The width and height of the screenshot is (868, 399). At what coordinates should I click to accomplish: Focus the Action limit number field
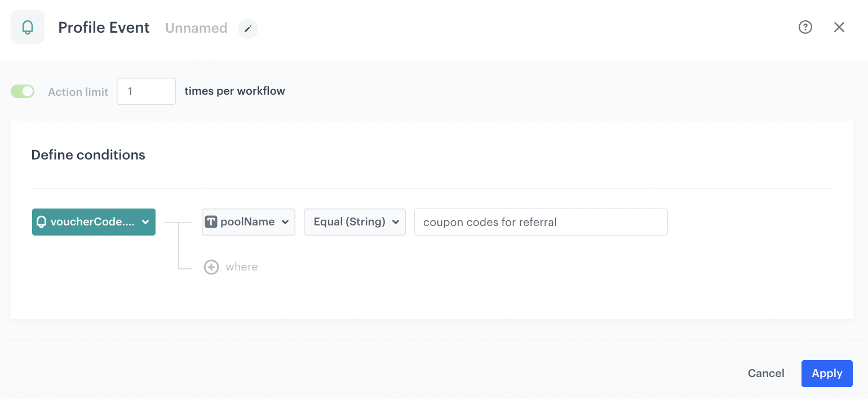coord(146,91)
